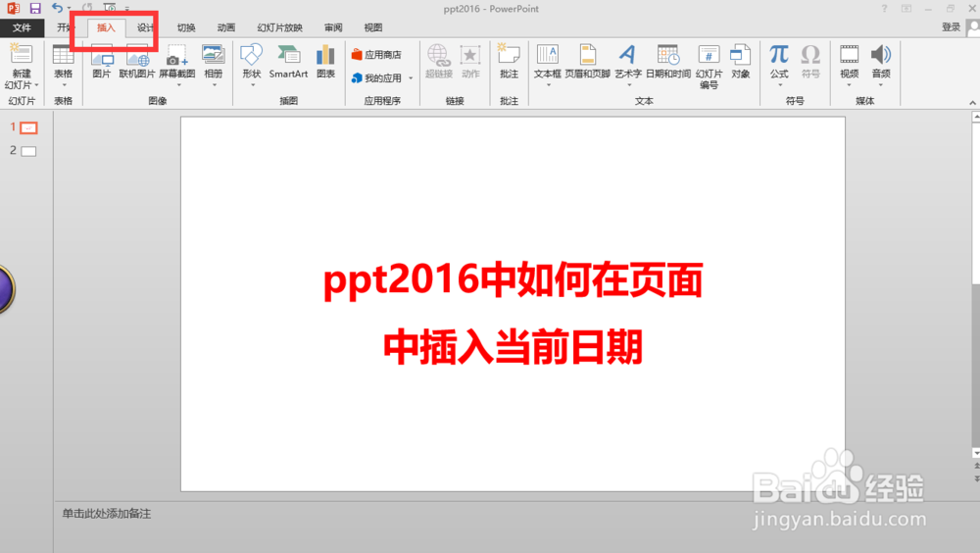The height and width of the screenshot is (553, 980).
Task: Insert slide number 幻灯片编号
Action: (709, 67)
